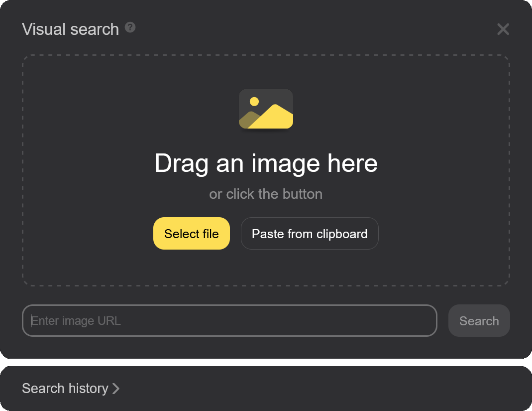
Task: Click the Drag an image here text
Action: click(266, 163)
